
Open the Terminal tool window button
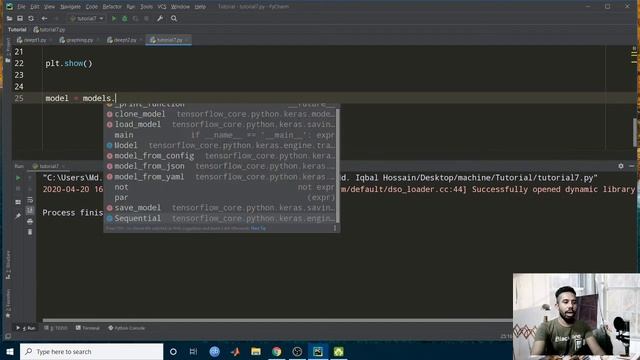pyautogui.click(x=88, y=328)
